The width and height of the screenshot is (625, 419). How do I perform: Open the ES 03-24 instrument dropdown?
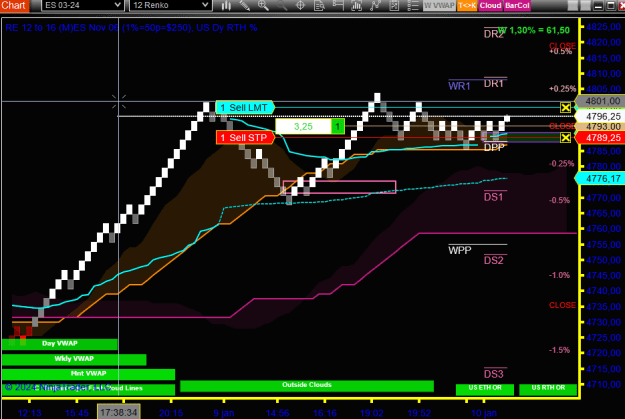tap(82, 5)
